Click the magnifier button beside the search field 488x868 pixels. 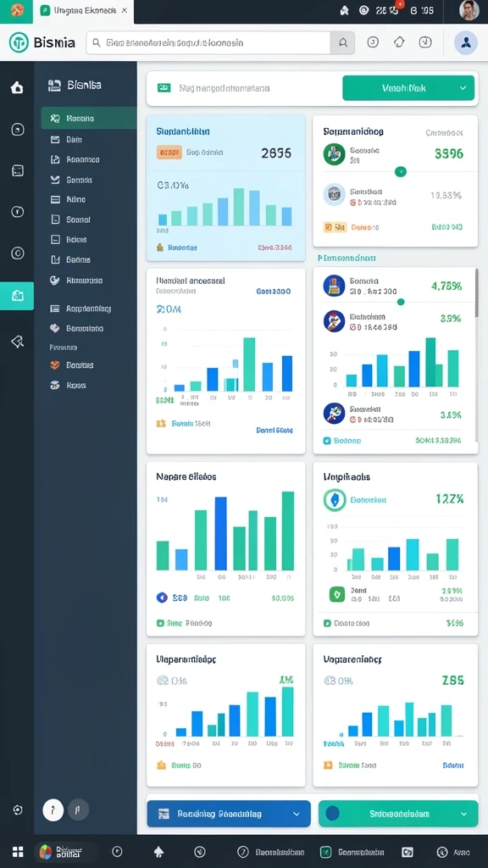pos(342,42)
